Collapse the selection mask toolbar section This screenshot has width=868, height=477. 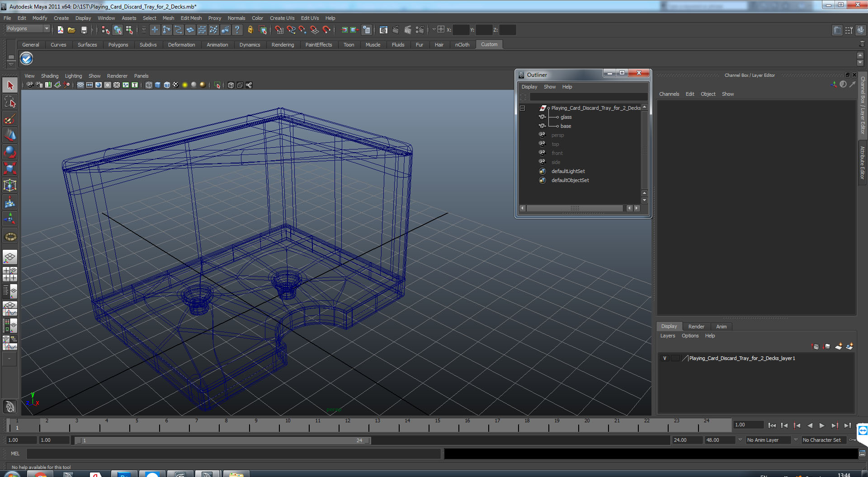144,30
